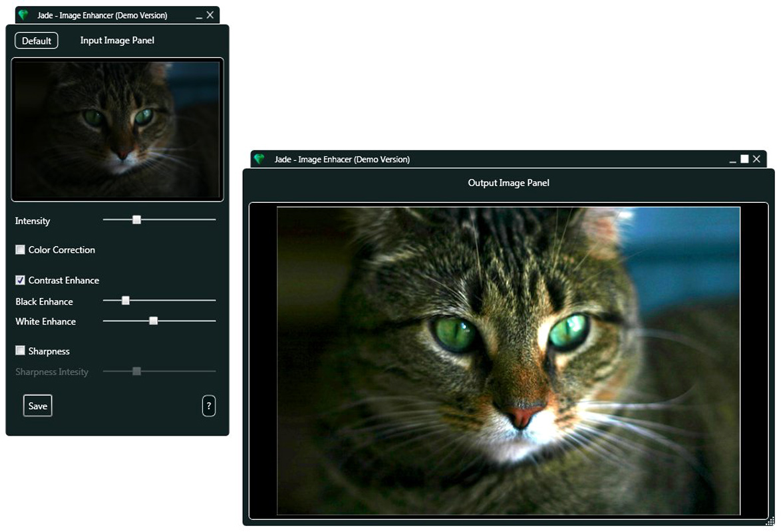Image resolution: width=781 pixels, height=532 pixels.
Task: Maximize the output panel window
Action: point(744,159)
